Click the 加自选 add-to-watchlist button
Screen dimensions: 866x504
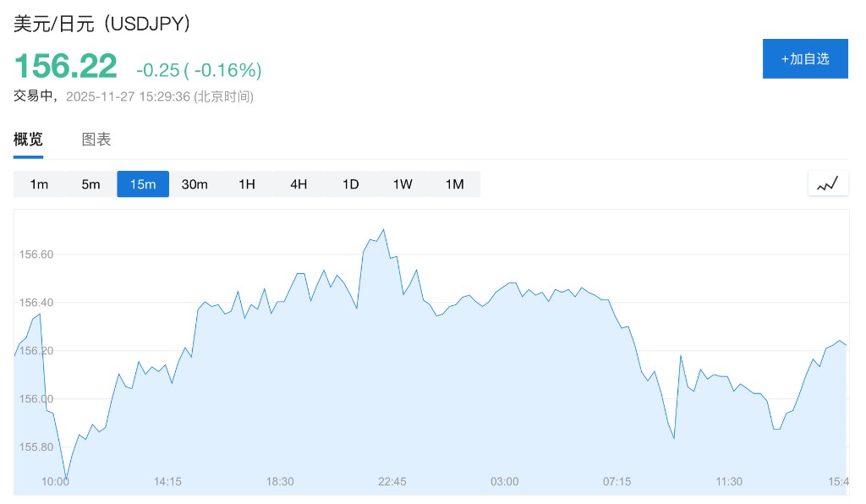point(805,58)
